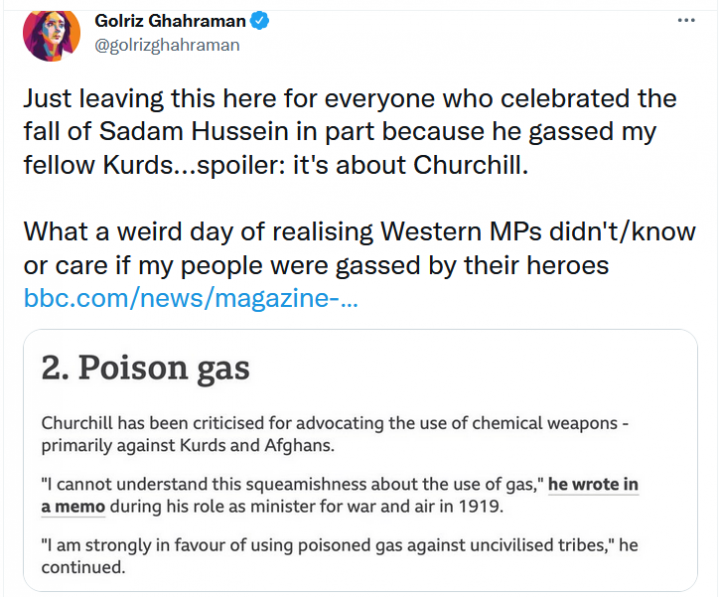Click the '2. Poison gas' heading

pyautogui.click(x=146, y=368)
